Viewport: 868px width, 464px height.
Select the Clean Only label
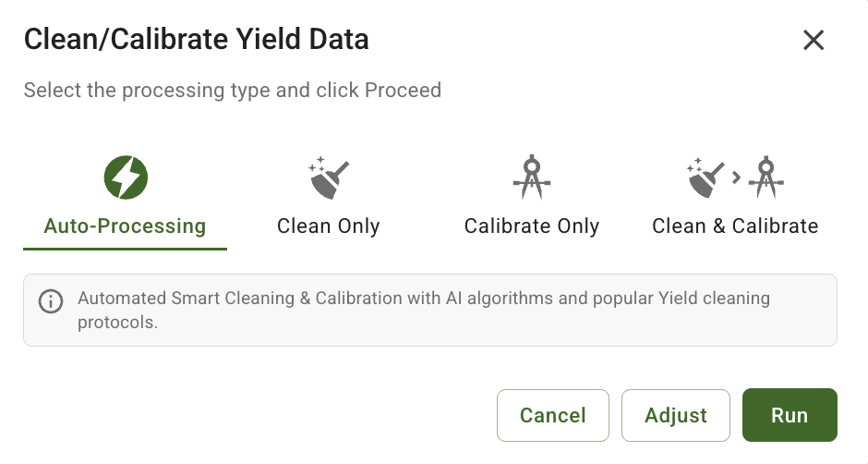[329, 226]
